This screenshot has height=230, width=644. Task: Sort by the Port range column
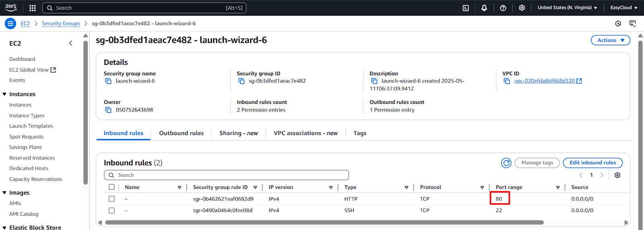(558, 187)
